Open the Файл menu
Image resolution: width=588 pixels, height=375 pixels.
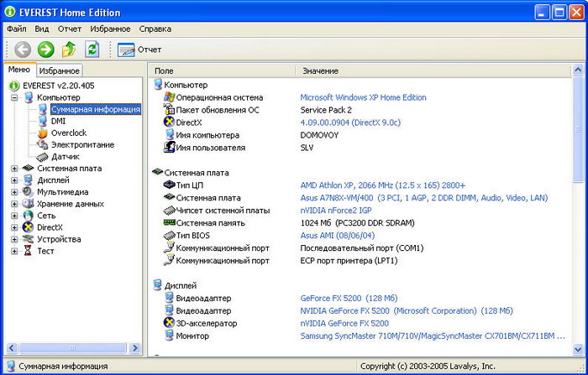tap(17, 29)
